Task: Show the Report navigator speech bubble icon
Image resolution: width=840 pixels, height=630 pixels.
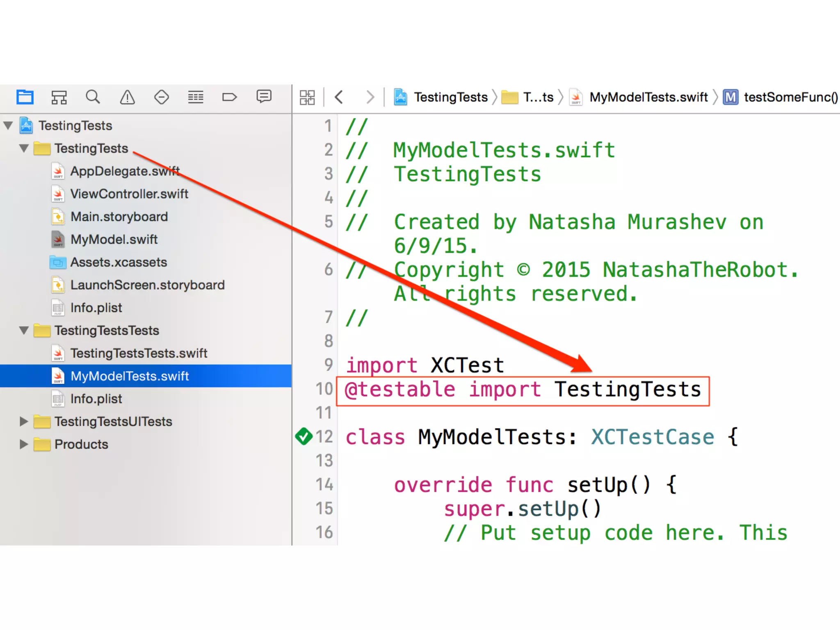Action: tap(264, 96)
